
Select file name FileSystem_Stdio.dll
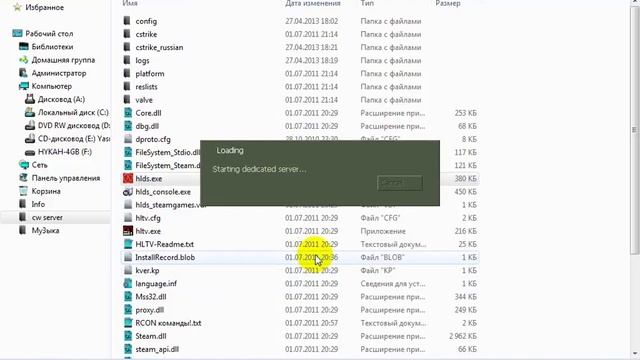pos(168,152)
